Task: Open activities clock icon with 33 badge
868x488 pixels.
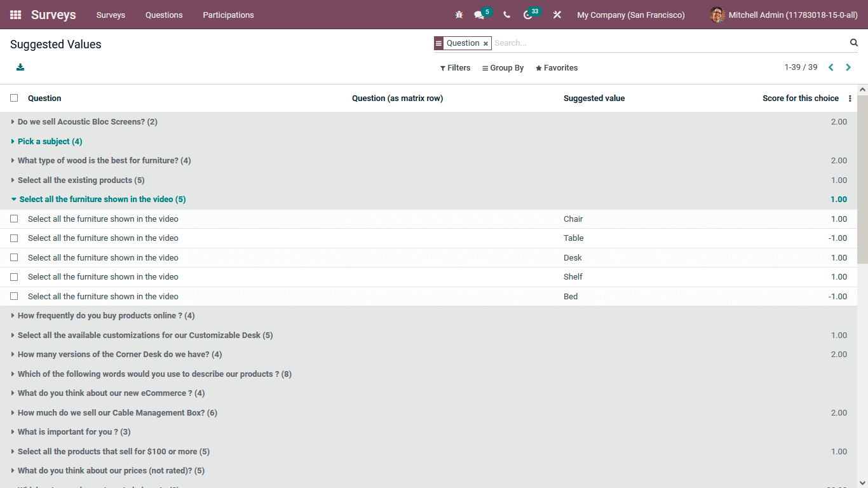Action: click(527, 15)
